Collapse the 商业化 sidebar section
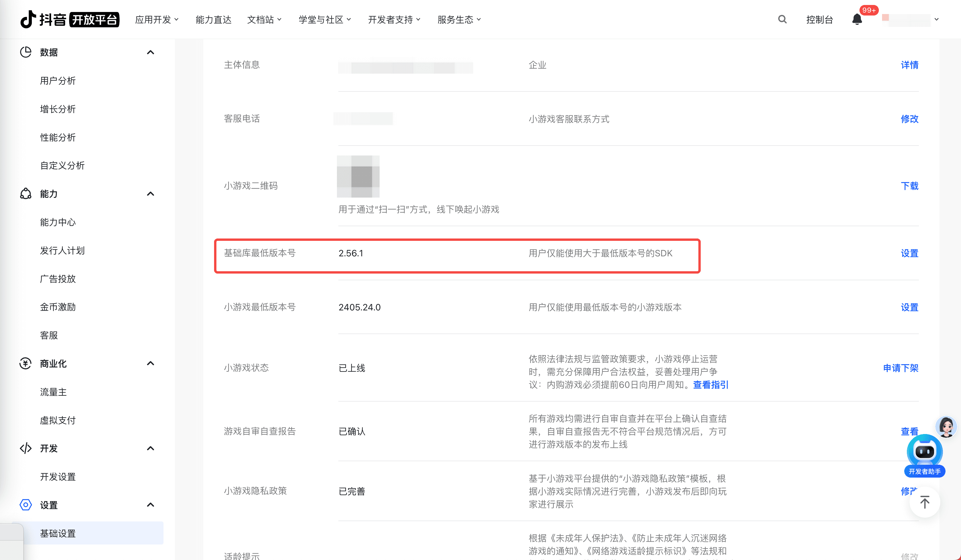This screenshot has width=961, height=560. point(151,363)
